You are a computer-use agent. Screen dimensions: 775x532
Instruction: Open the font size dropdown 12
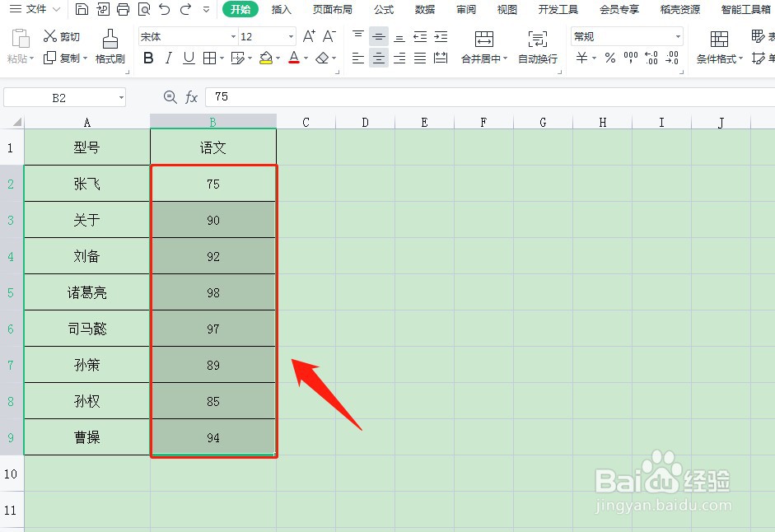pyautogui.click(x=291, y=36)
